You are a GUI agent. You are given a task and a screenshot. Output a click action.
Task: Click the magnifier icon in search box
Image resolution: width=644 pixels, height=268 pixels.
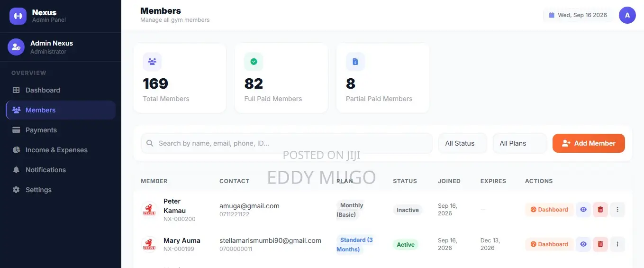click(150, 143)
